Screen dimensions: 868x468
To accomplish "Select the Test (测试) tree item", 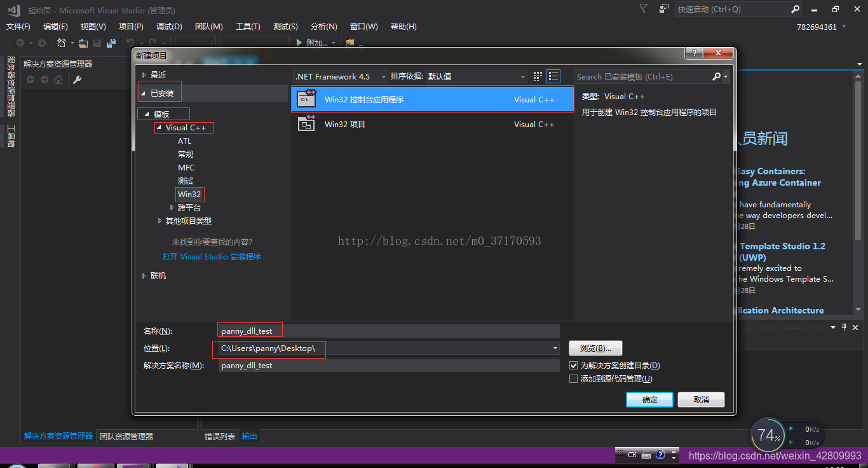I will pyautogui.click(x=186, y=181).
